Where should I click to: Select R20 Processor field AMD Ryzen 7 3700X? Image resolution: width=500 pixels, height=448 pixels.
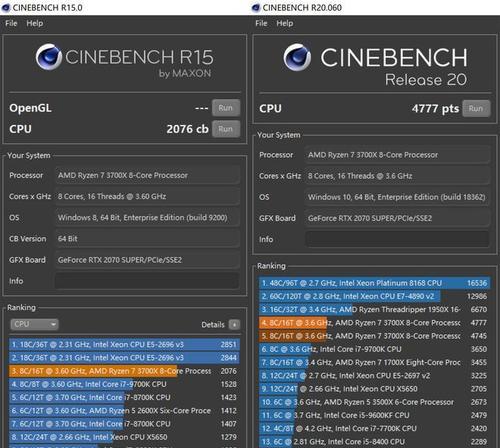coord(397,155)
